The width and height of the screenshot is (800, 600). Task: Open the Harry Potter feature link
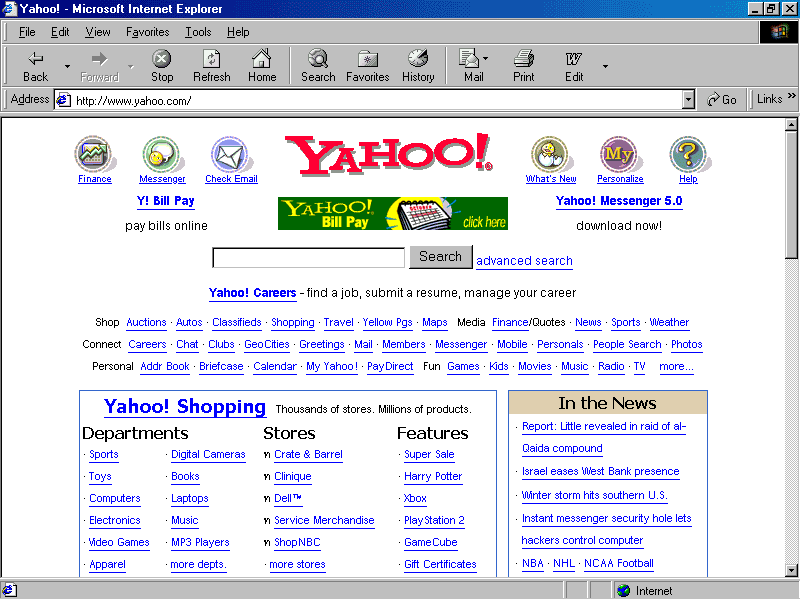[x=433, y=477]
